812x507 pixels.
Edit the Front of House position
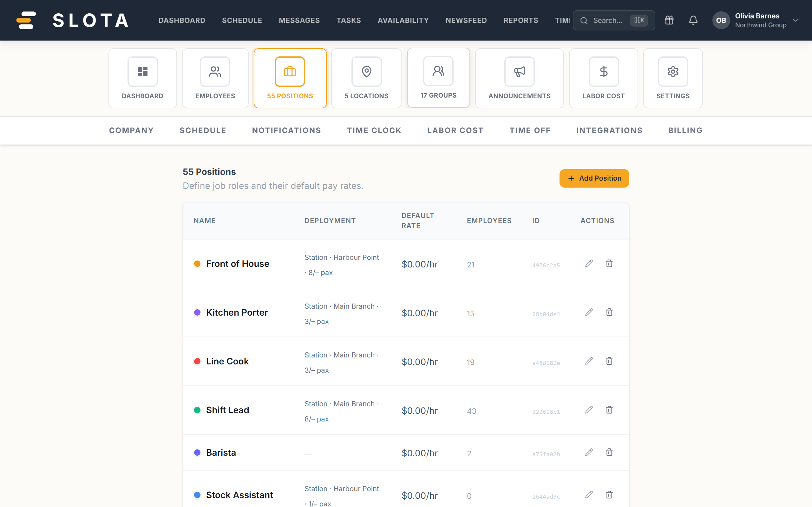[589, 263]
